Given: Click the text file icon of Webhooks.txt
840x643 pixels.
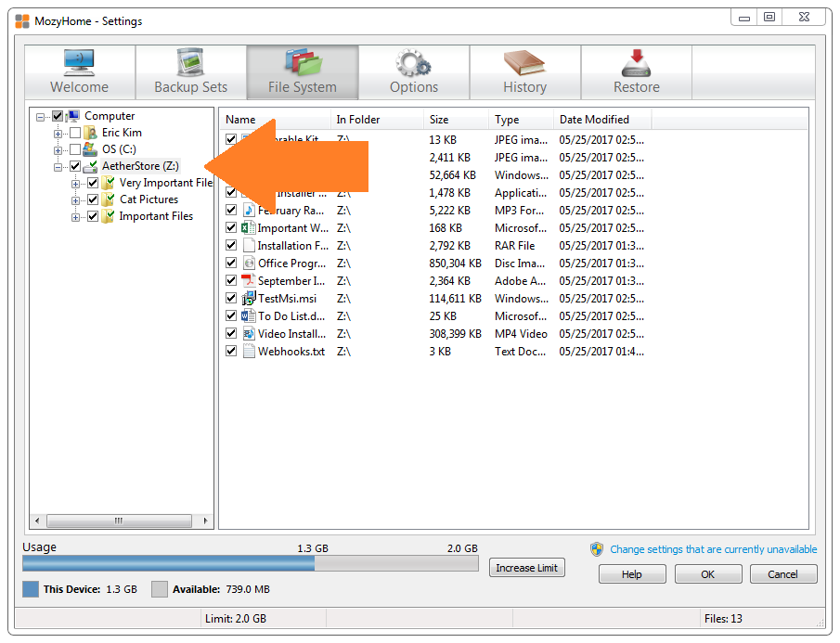Looking at the screenshot, I should click(x=249, y=352).
